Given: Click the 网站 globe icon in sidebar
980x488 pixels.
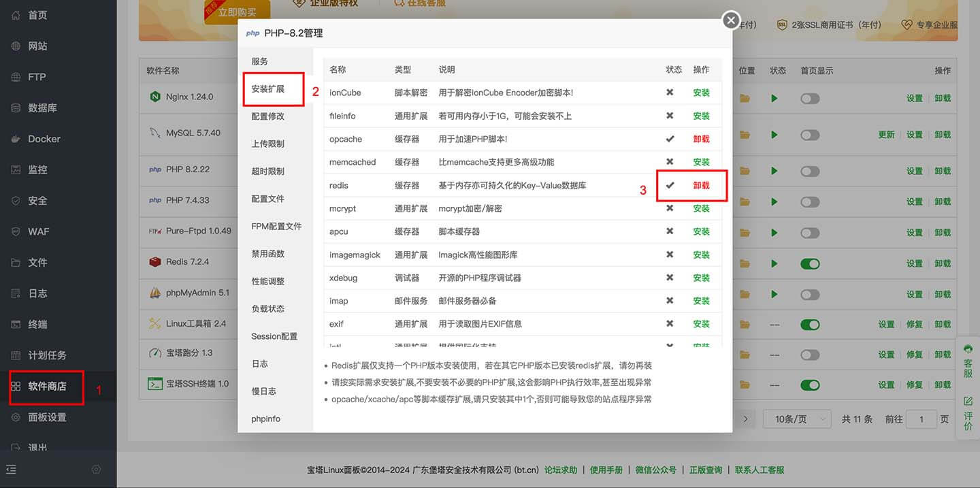Looking at the screenshot, I should (16, 46).
